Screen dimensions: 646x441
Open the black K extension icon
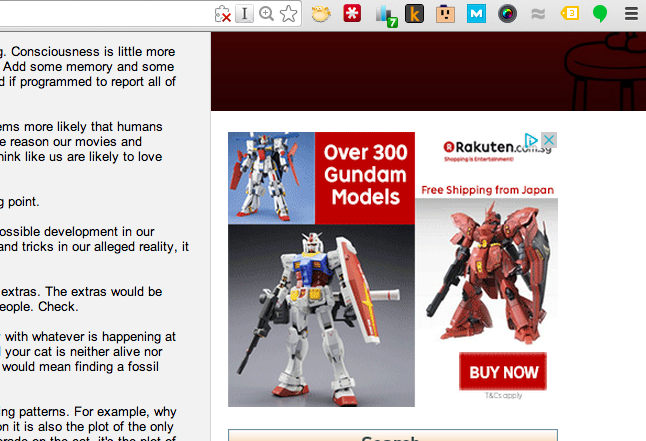(x=414, y=14)
